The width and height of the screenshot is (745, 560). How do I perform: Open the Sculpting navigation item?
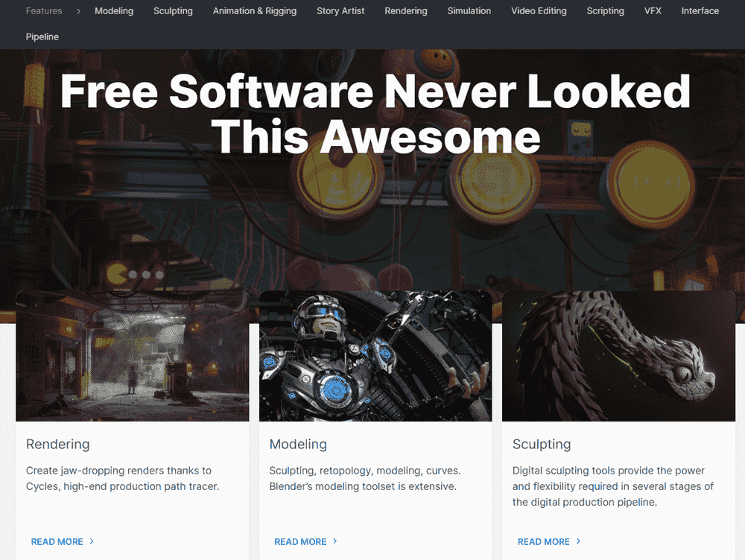[173, 11]
